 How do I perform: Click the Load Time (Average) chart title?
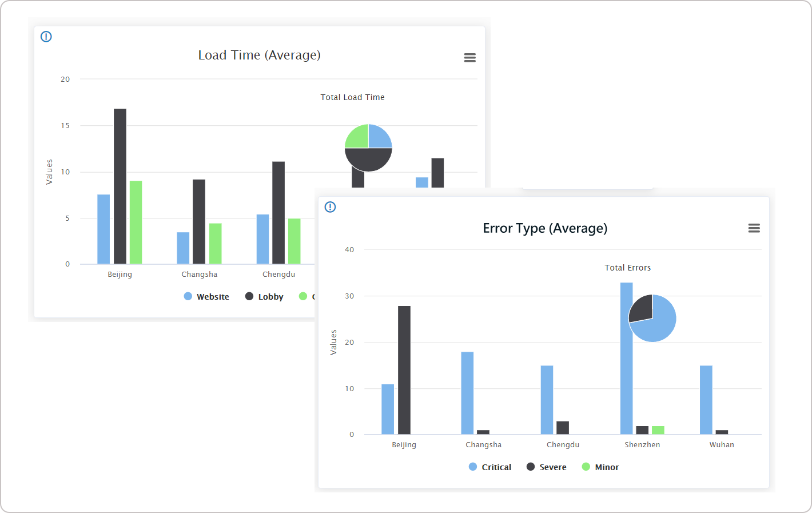pos(259,55)
